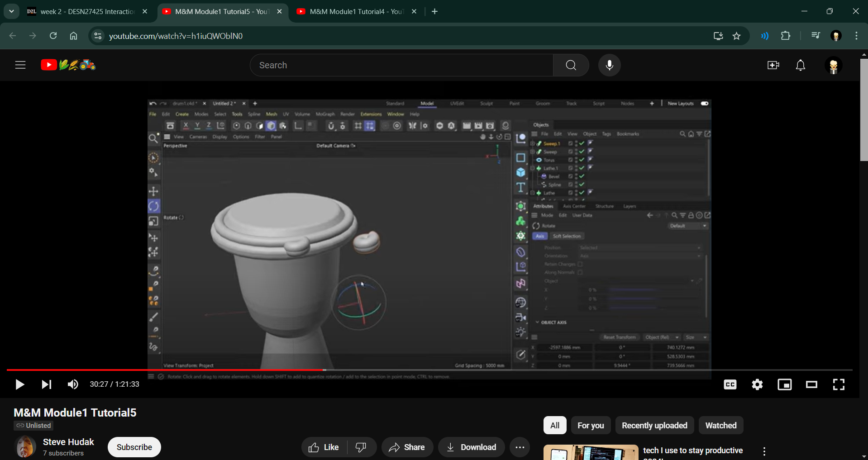Open the miniplayer from the video controls

784,384
